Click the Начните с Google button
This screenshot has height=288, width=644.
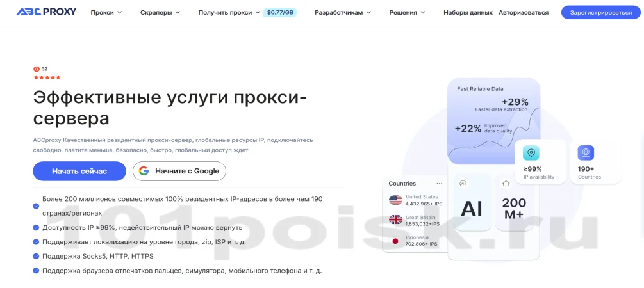179,171
